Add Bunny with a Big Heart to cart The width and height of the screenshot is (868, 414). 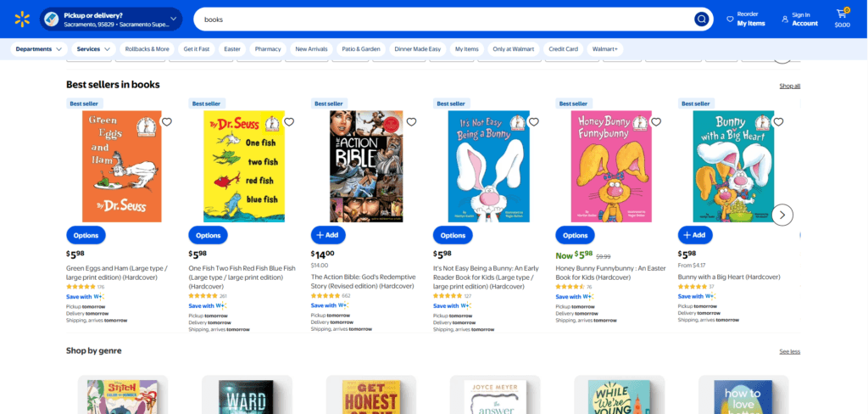[695, 235]
